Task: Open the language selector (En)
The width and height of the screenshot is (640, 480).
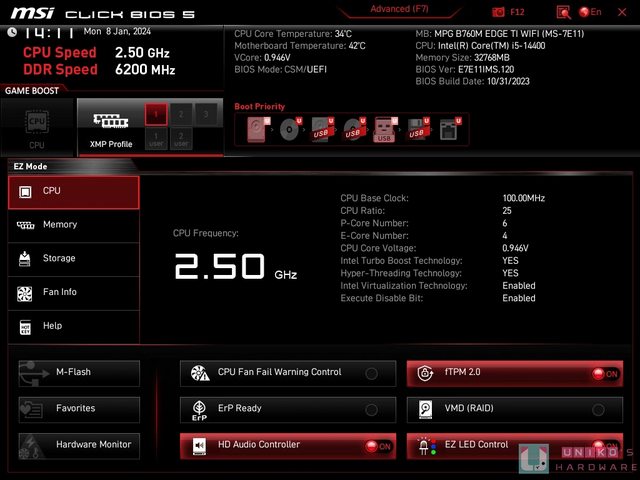Action: pos(590,12)
